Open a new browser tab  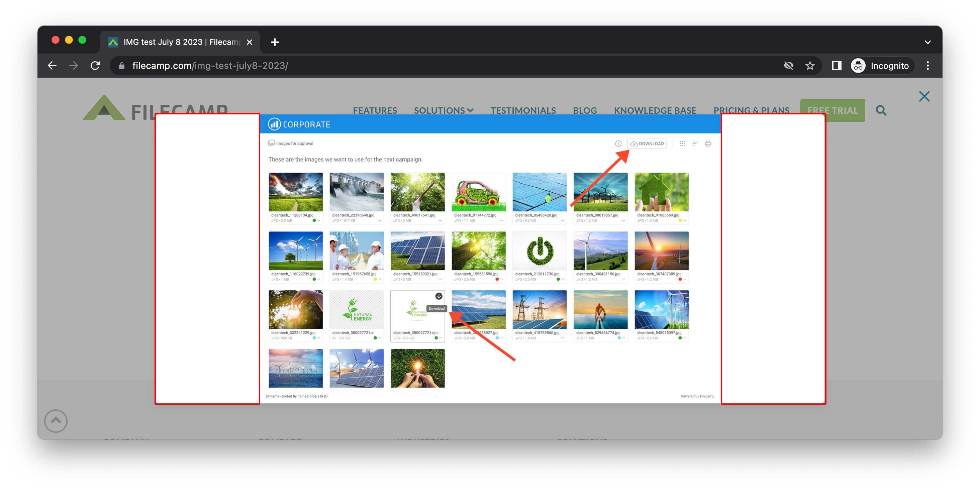point(275,42)
